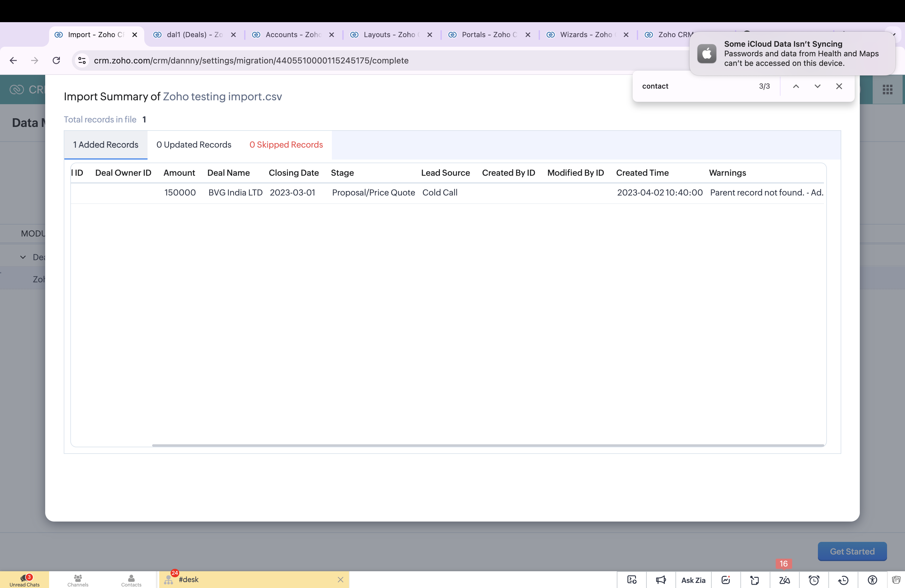Click the apps grid icon in the CRM header
The height and width of the screenshot is (588, 905).
click(x=887, y=90)
